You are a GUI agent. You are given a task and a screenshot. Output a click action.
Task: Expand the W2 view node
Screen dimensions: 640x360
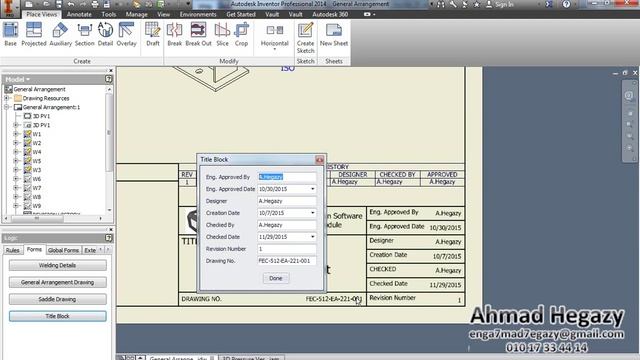point(16,143)
